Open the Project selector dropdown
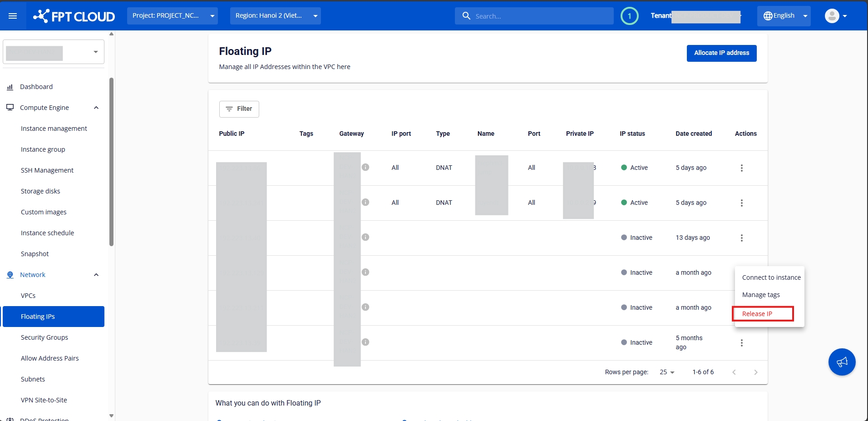 pos(172,16)
